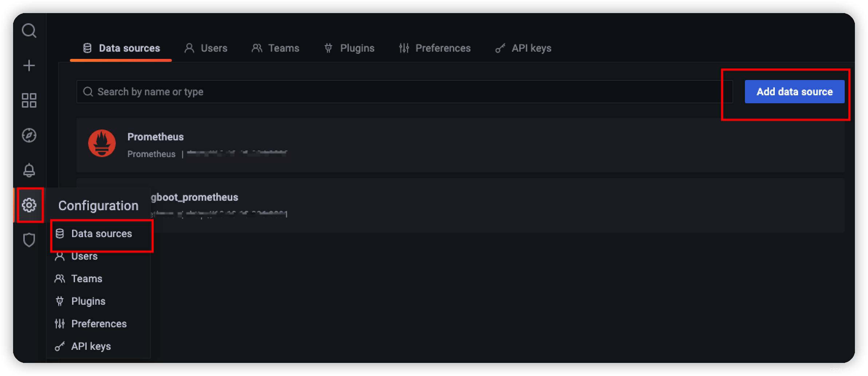
Task: Open the Prometheus data source title
Action: click(x=155, y=137)
